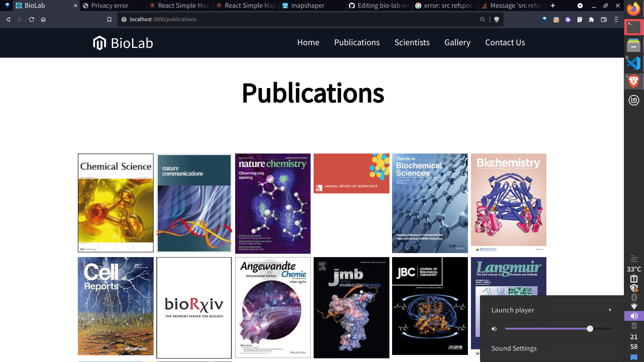Open the bioRxiv cover
Image resolution: width=644 pixels, height=362 pixels.
click(x=194, y=308)
